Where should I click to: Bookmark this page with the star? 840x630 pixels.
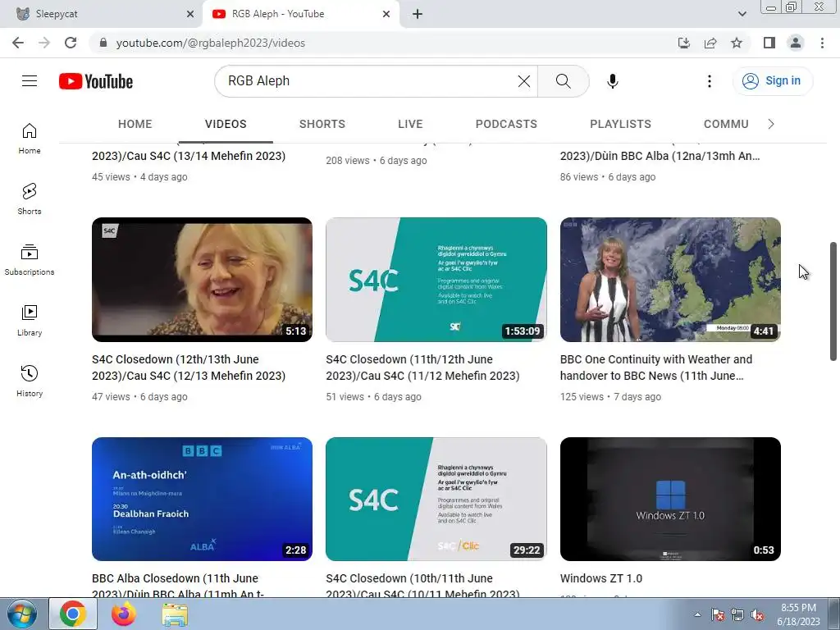click(x=737, y=43)
